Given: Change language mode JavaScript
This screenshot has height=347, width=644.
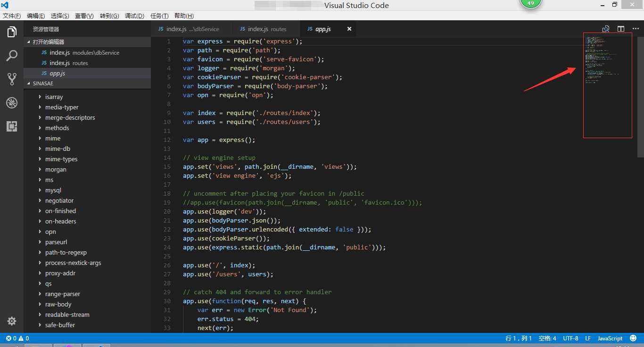Looking at the screenshot, I should [x=610, y=338].
